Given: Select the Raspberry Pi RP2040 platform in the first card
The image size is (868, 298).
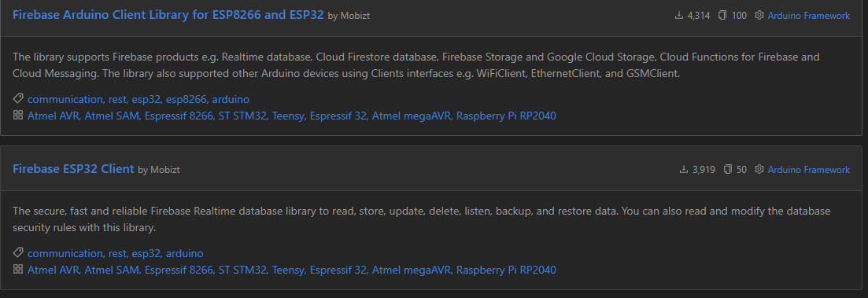Looking at the screenshot, I should click(506, 116).
